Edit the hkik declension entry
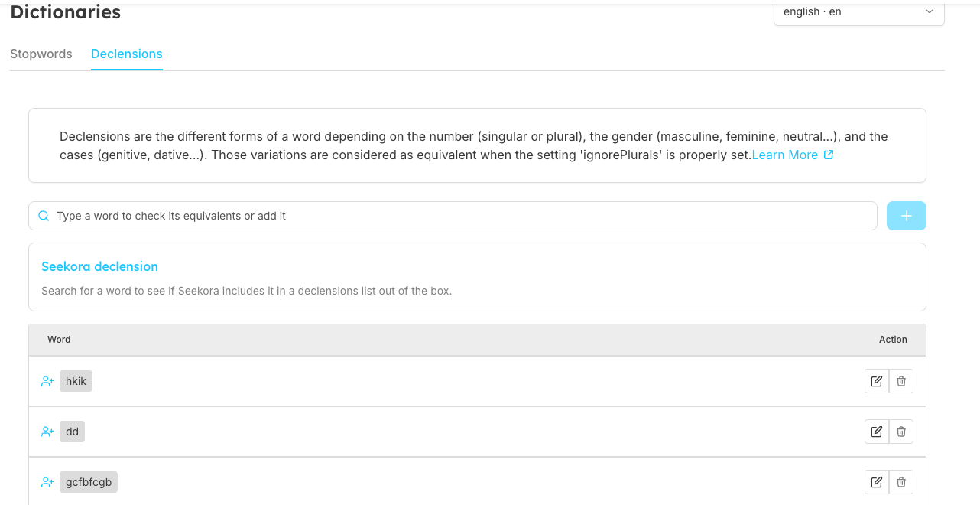Image resolution: width=980 pixels, height=505 pixels. 877,381
